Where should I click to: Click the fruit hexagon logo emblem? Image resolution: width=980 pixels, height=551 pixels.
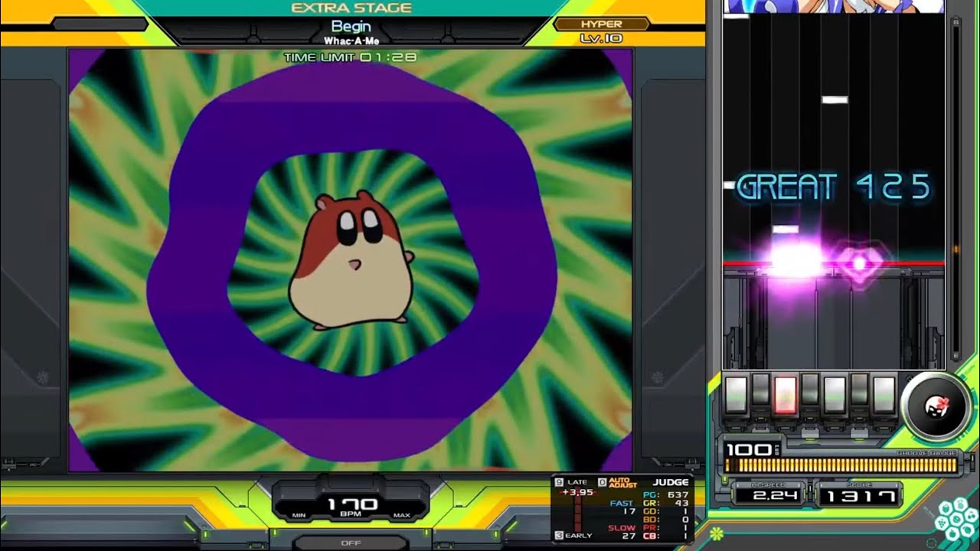click(955, 518)
